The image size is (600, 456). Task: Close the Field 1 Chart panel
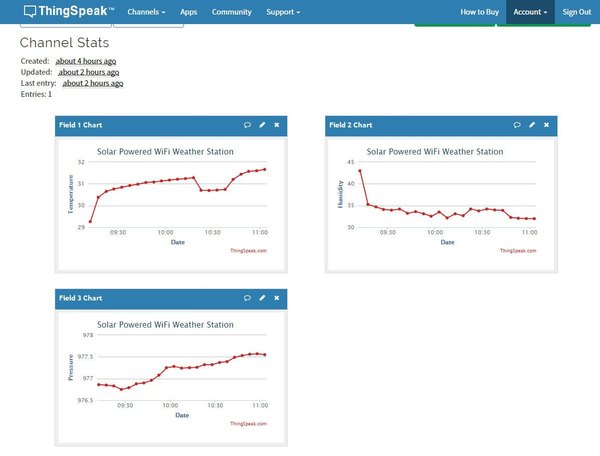point(277,125)
